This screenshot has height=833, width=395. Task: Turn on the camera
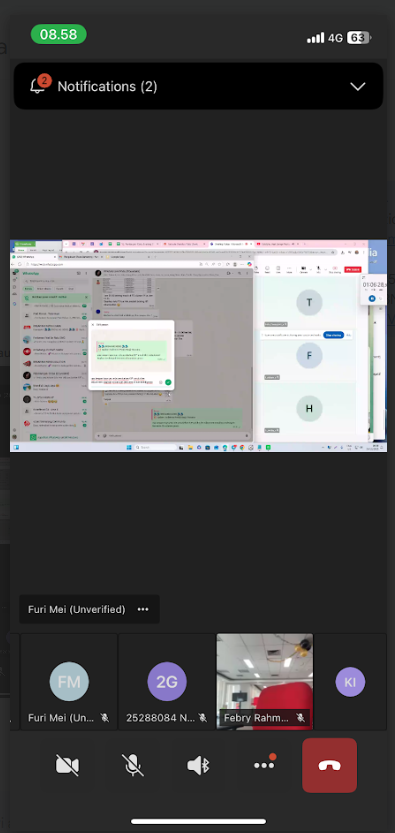(x=67, y=766)
